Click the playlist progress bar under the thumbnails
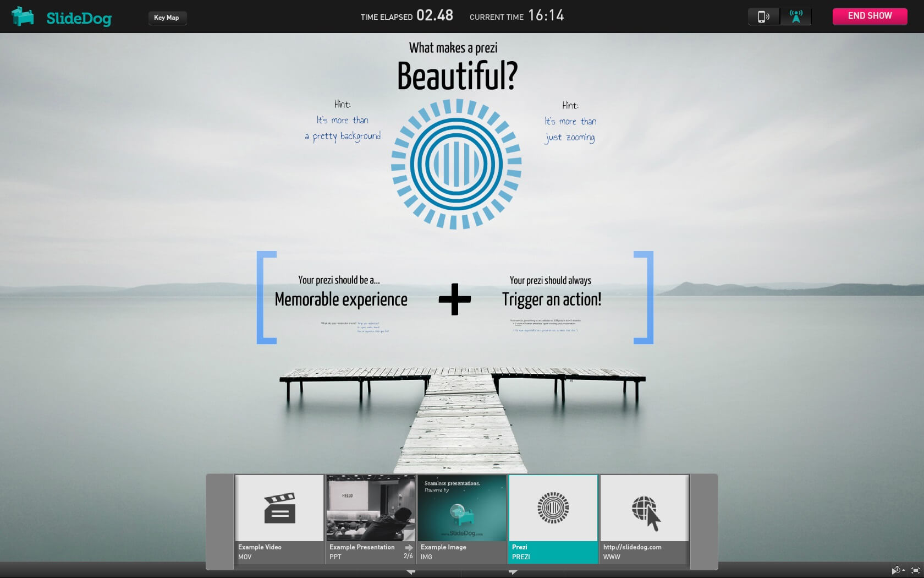Viewport: 924px width, 578px height. 462,568
